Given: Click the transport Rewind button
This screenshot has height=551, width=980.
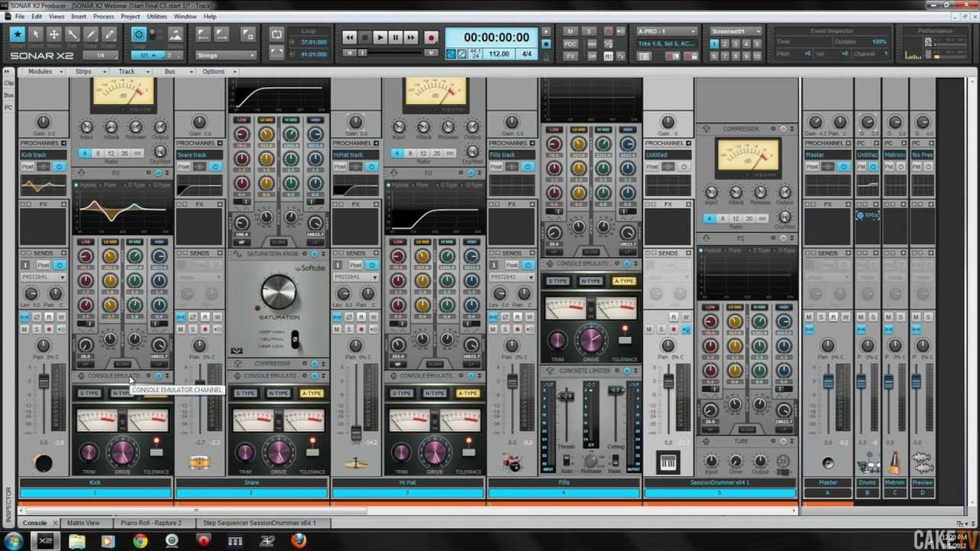Looking at the screenshot, I should (x=350, y=37).
